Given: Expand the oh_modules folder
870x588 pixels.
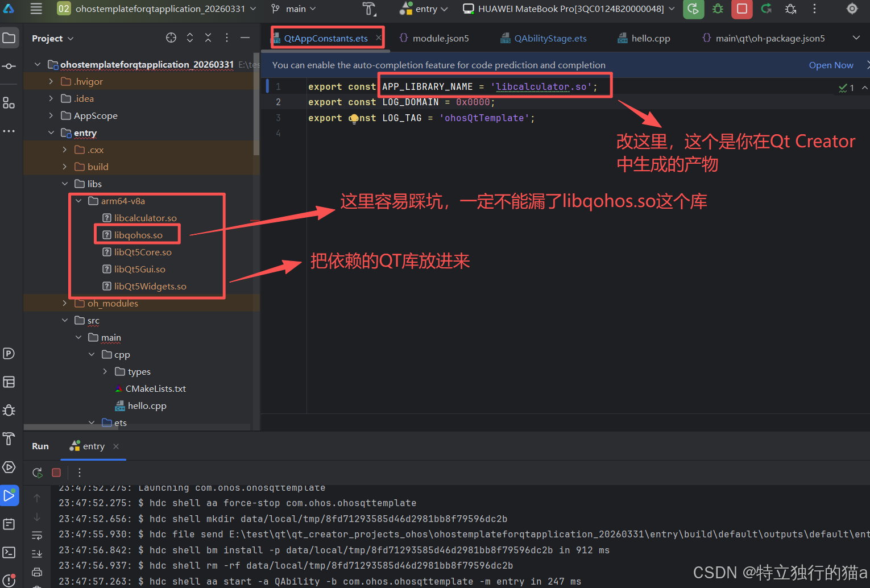Looking at the screenshot, I should coord(65,303).
